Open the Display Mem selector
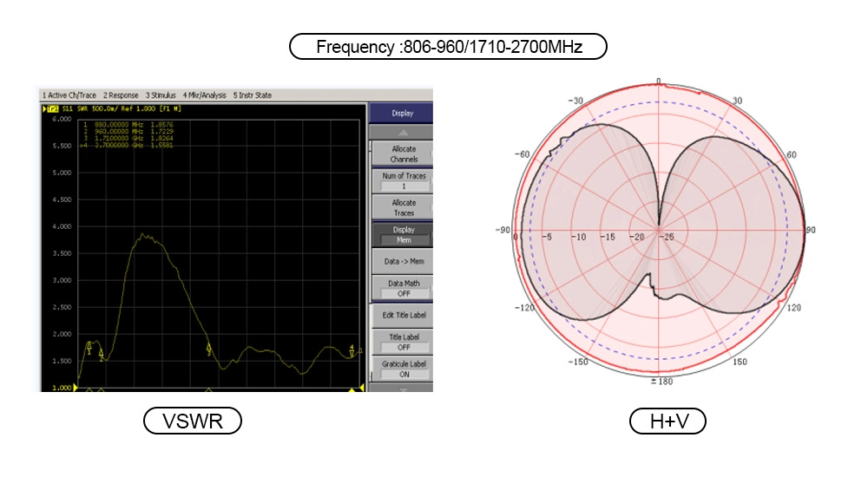The width and height of the screenshot is (868, 477). click(x=403, y=235)
